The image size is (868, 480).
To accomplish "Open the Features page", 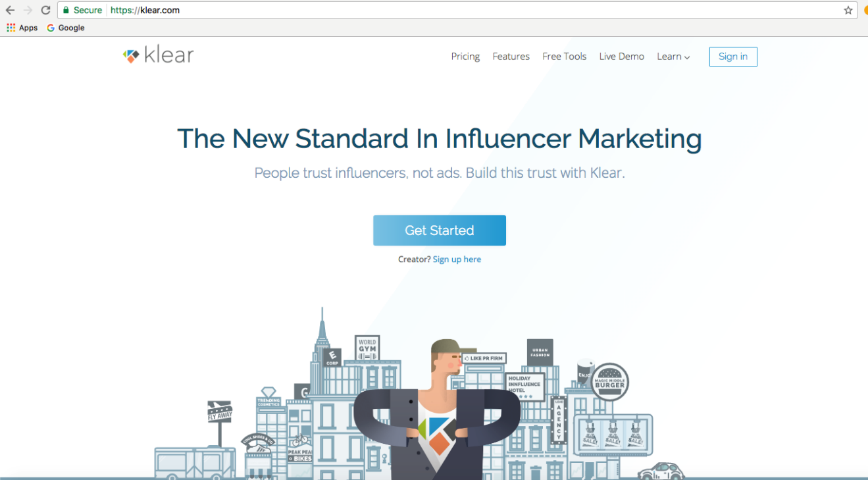I will 511,57.
